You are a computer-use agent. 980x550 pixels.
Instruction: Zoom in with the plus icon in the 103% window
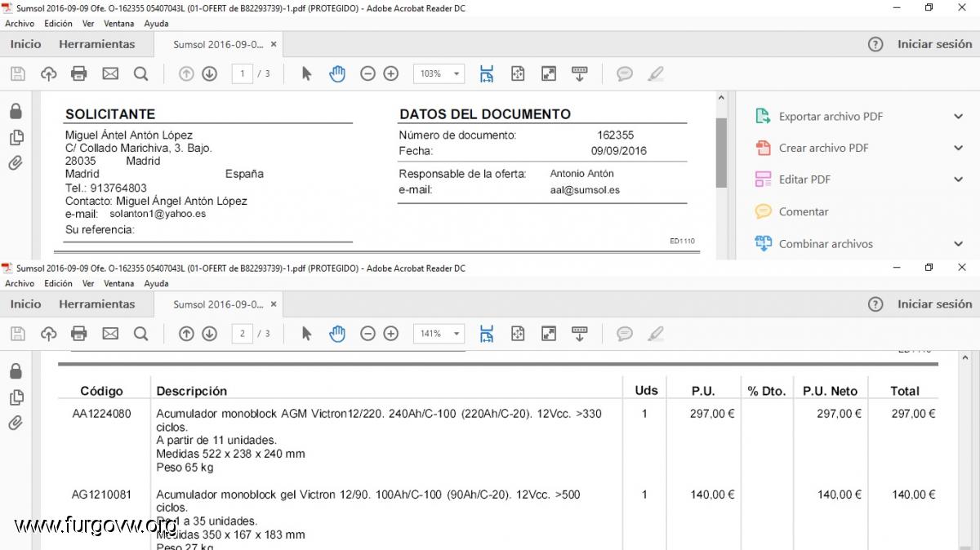391,74
